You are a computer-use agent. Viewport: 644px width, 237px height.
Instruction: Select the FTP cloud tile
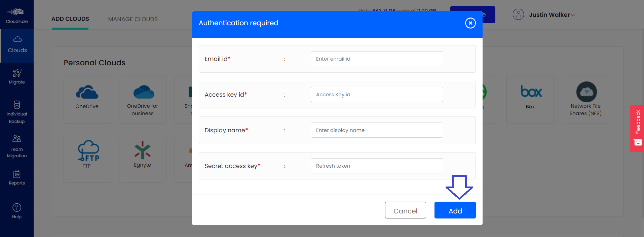coord(87,158)
